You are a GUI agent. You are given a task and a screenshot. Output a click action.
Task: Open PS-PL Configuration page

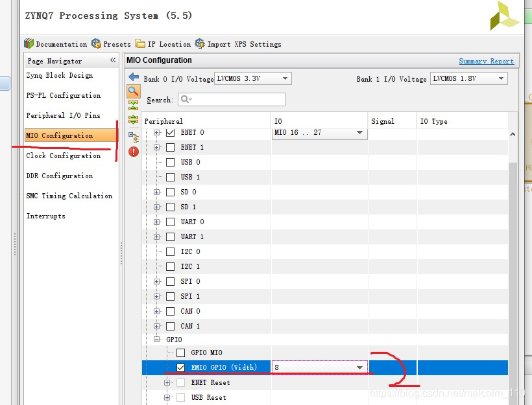tap(64, 95)
